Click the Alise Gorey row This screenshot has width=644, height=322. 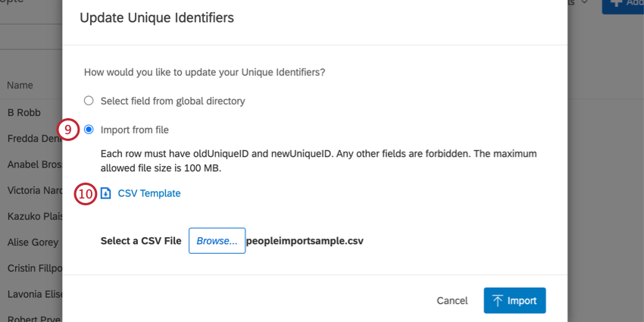pos(32,243)
